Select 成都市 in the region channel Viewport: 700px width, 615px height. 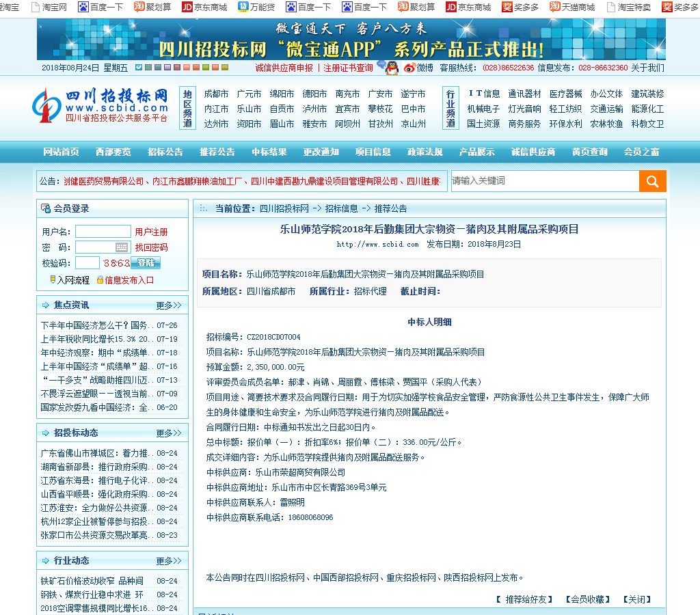(x=216, y=94)
